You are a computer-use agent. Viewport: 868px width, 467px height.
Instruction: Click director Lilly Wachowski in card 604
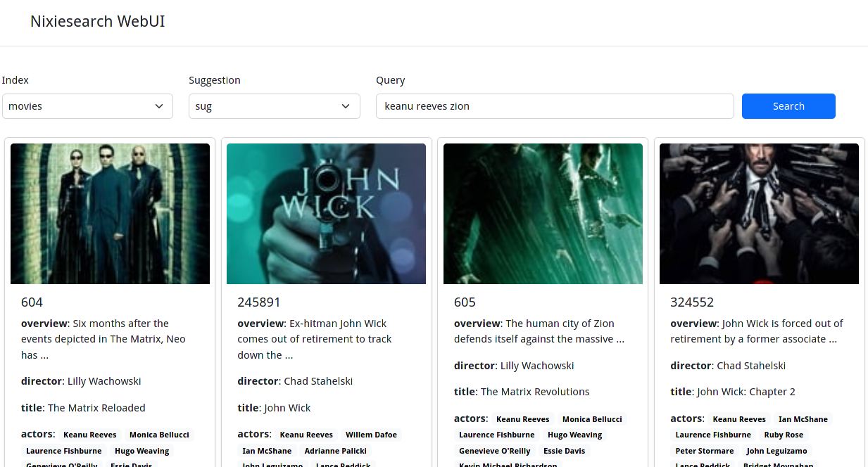pos(104,381)
